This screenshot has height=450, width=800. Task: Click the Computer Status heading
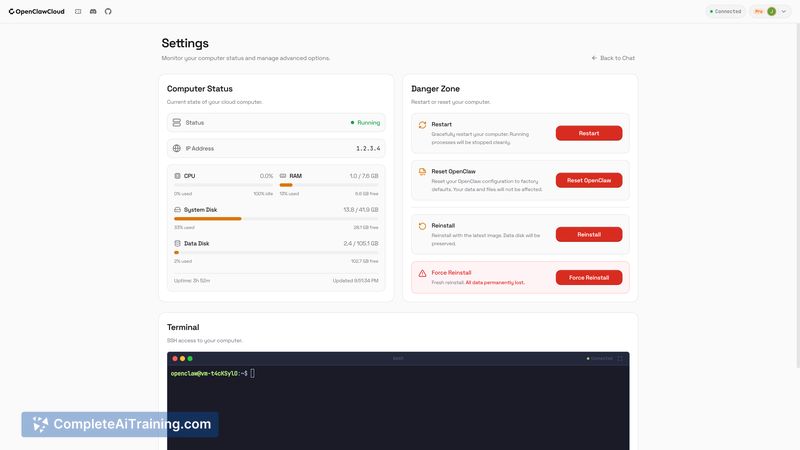[x=199, y=89]
